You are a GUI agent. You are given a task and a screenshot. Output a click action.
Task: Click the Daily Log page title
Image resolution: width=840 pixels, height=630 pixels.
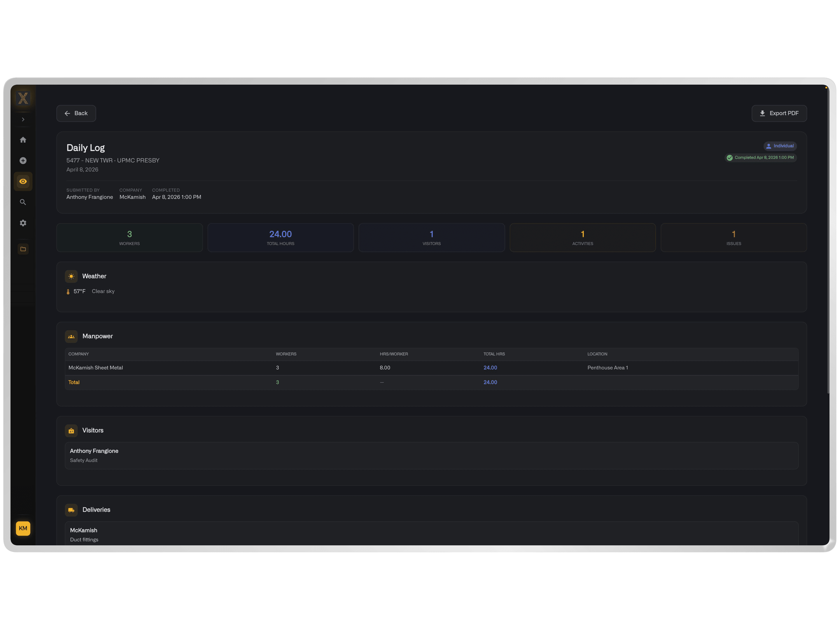point(86,148)
